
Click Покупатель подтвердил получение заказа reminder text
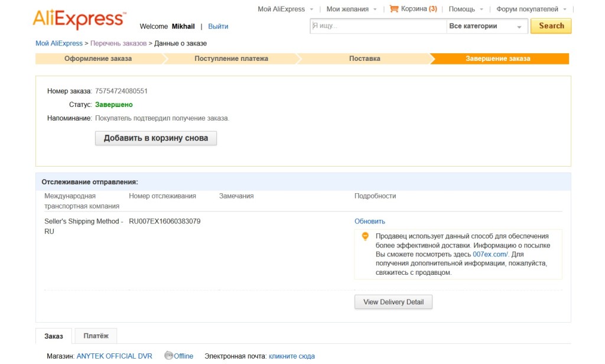point(162,118)
